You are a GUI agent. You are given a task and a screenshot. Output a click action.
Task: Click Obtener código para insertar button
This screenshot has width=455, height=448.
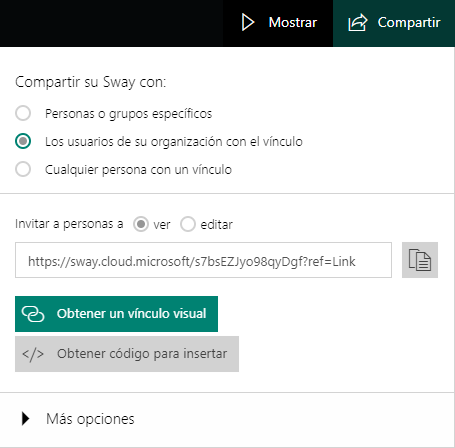127,354
